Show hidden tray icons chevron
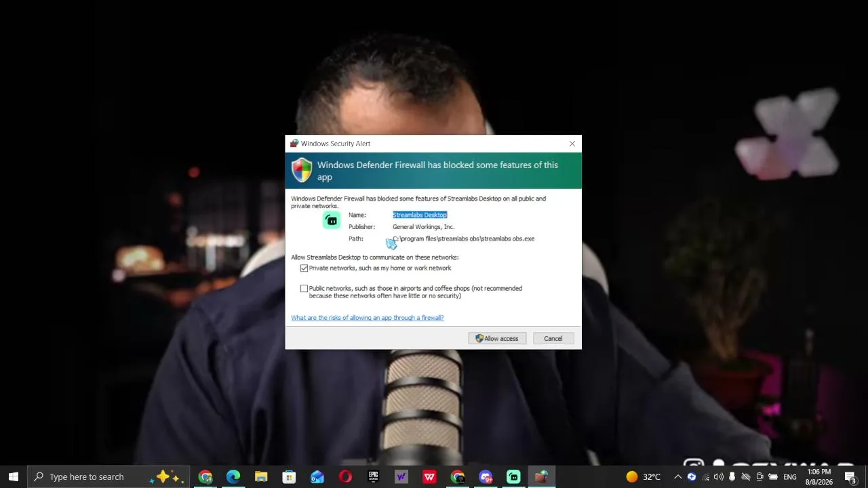Screen dimensions: 868x488 tap(677, 476)
